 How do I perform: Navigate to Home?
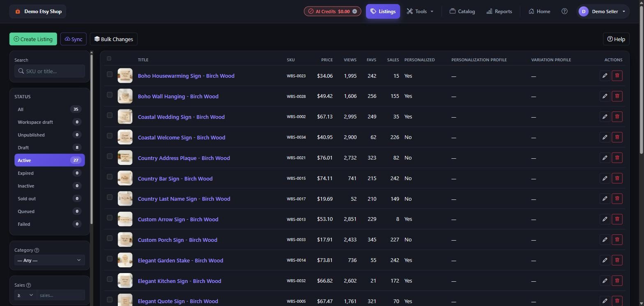[539, 12]
